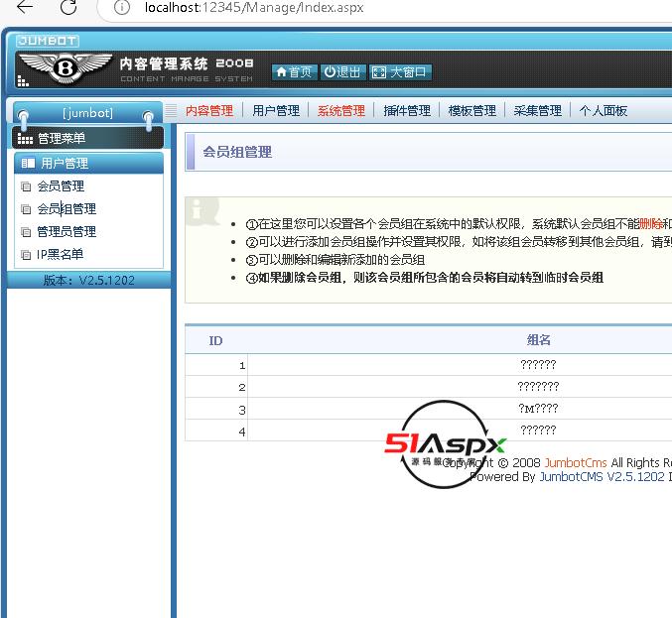
Task: Click the 内容管理系统 2008 title
Action: point(187,63)
